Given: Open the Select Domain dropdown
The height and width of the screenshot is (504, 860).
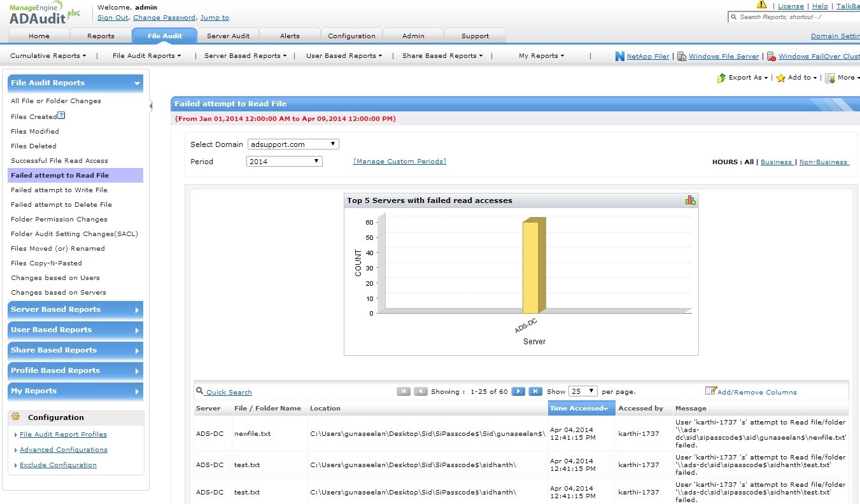Looking at the screenshot, I should pos(293,144).
